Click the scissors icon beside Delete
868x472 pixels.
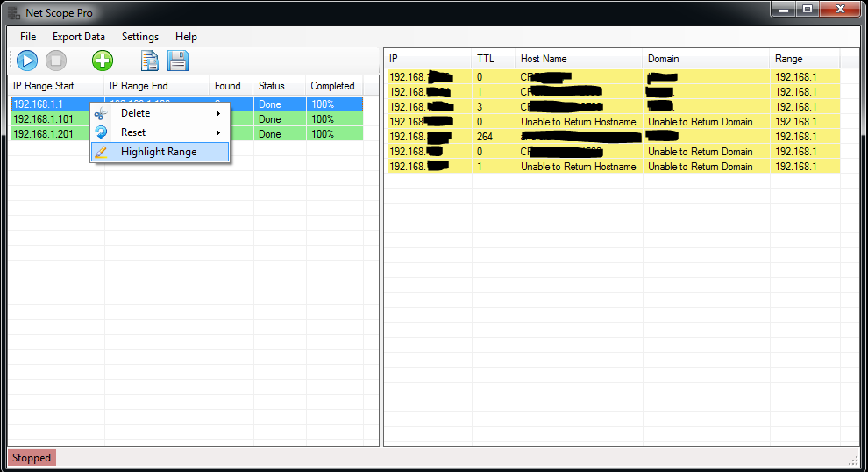[101, 113]
